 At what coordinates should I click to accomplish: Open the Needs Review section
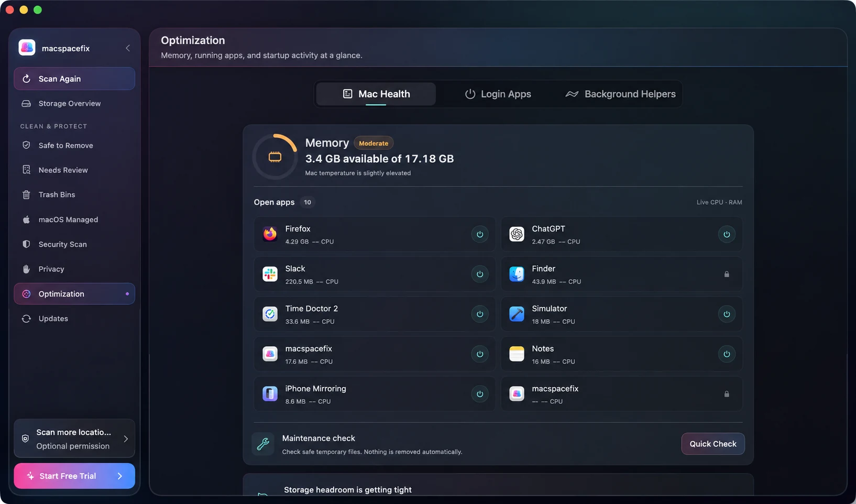tap(74, 170)
